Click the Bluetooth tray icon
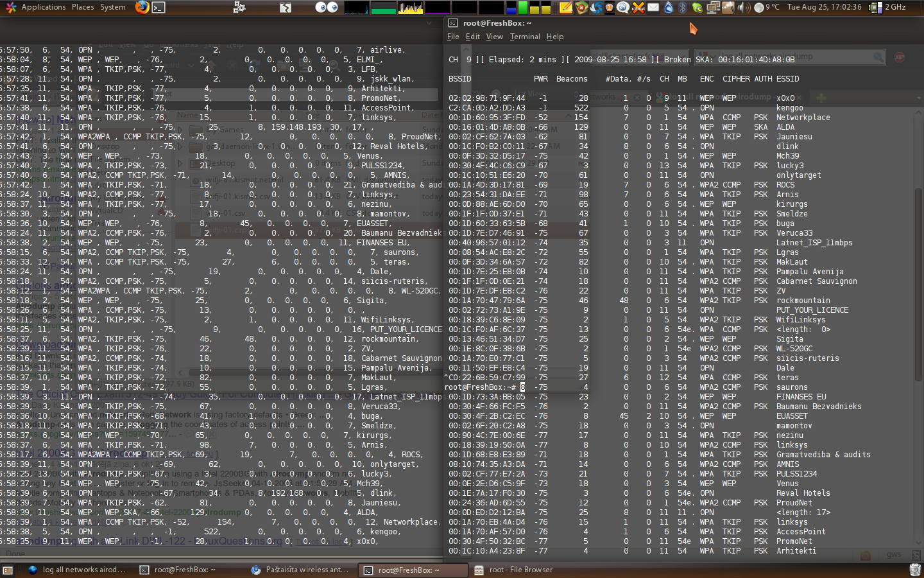The width and height of the screenshot is (924, 578). click(x=683, y=7)
